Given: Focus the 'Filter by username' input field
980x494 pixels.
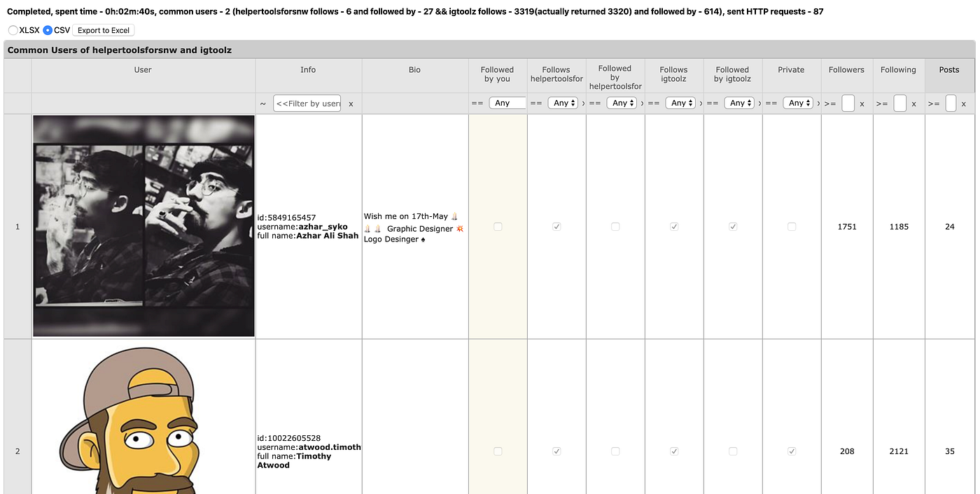Looking at the screenshot, I should pyautogui.click(x=307, y=104).
